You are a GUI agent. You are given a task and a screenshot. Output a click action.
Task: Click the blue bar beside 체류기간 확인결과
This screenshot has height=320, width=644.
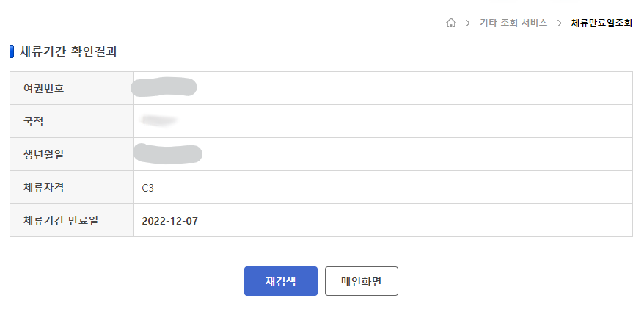[12, 51]
